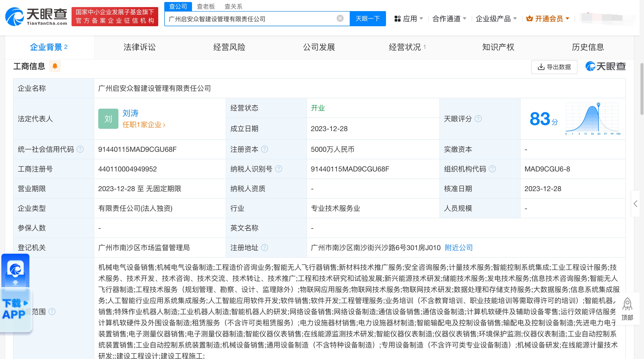Click the bell alert icon beside 工商信息
Screen dimensions: 644x359
(x=55, y=66)
